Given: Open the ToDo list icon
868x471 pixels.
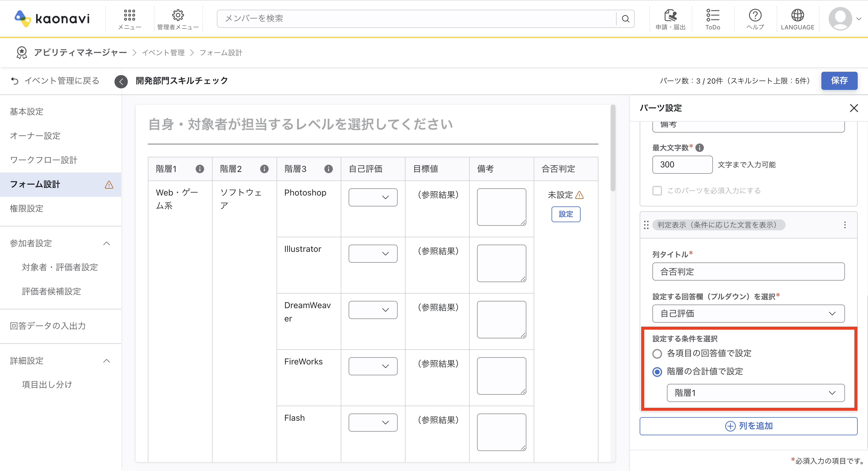Looking at the screenshot, I should coord(713,15).
